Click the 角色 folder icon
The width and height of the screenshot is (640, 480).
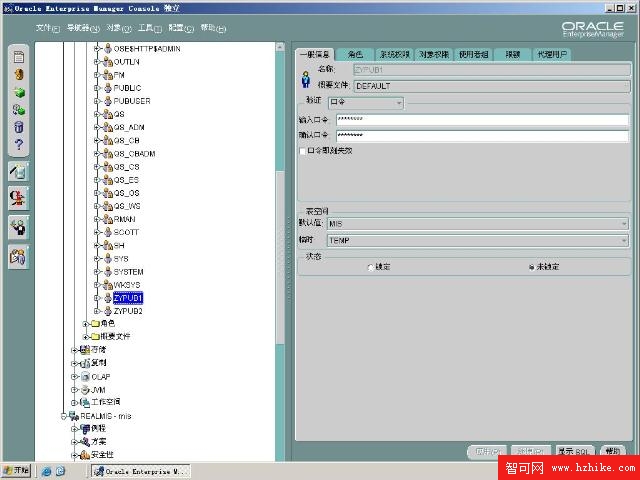(x=96, y=324)
